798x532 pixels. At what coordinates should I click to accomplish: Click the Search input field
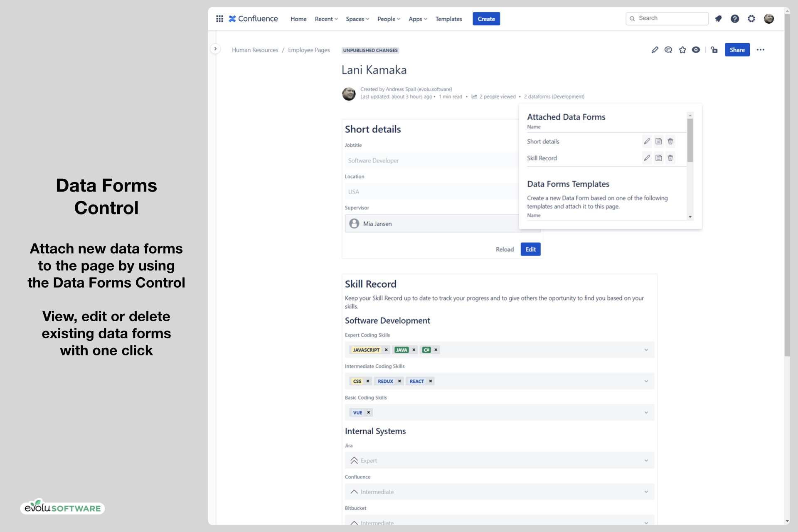[669, 18]
